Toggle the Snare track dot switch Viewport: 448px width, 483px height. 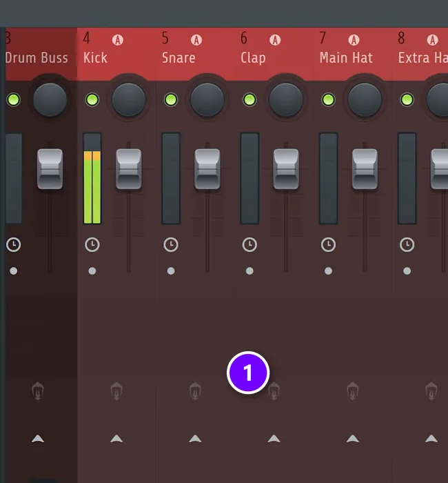171,270
